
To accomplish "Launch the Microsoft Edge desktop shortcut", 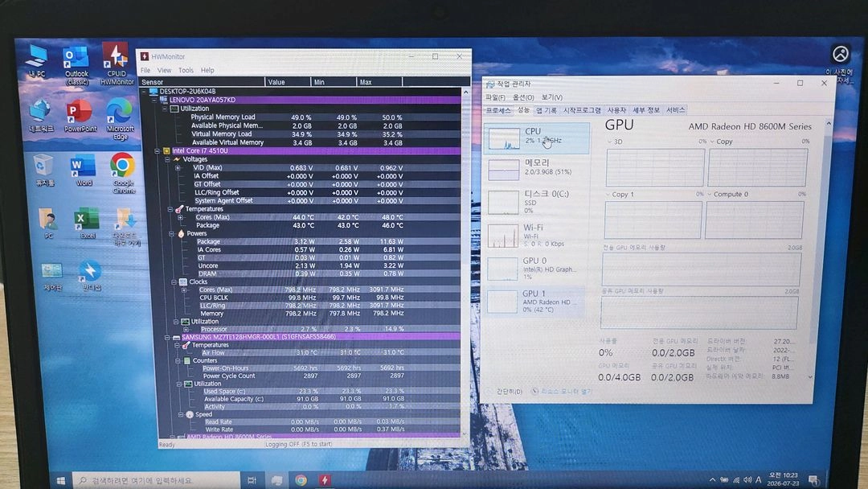I will [120, 119].
